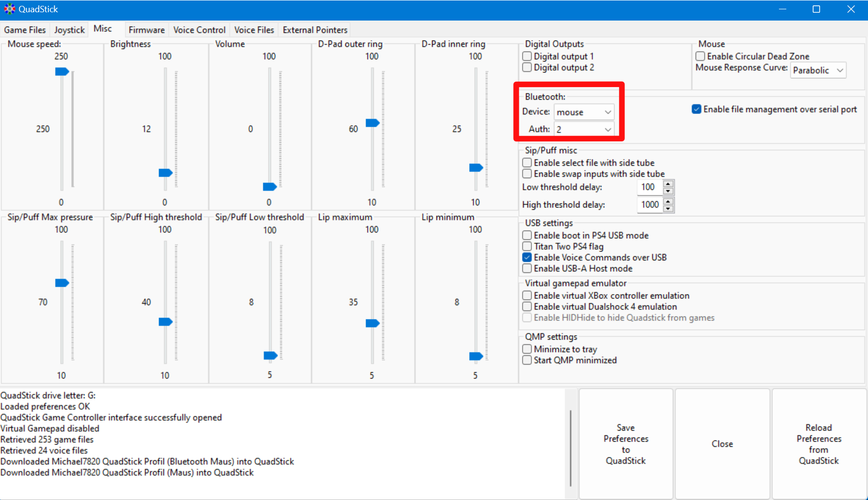The image size is (868, 500).
Task: Open the Mouse Response Curve dropdown
Action: 818,70
